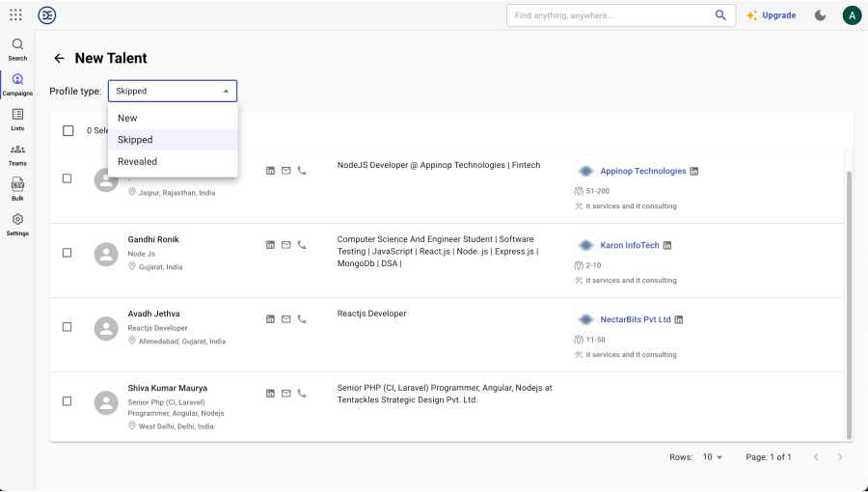Open the user avatar A menu
868x492 pixels.
[852, 15]
